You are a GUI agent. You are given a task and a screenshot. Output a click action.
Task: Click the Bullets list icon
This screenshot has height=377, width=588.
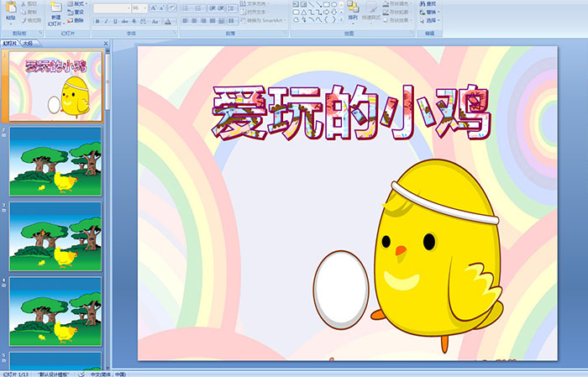(x=186, y=8)
